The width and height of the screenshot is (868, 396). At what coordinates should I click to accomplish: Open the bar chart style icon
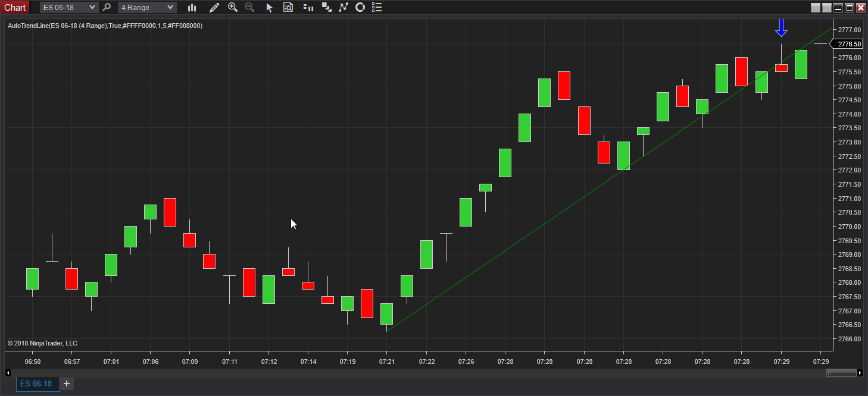click(192, 7)
